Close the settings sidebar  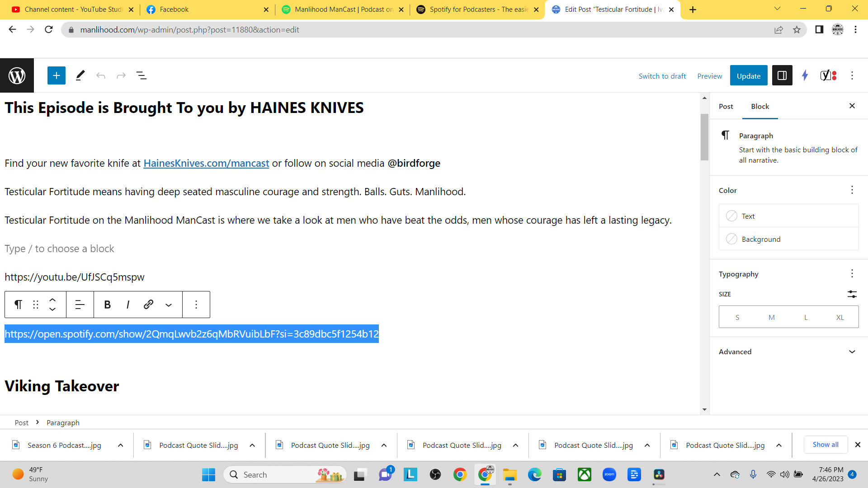click(852, 106)
